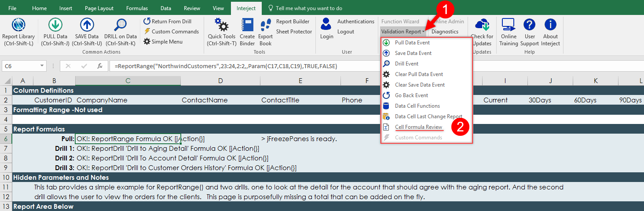This screenshot has width=644, height=211.
Task: Open the Page Layout tab
Action: point(99,8)
